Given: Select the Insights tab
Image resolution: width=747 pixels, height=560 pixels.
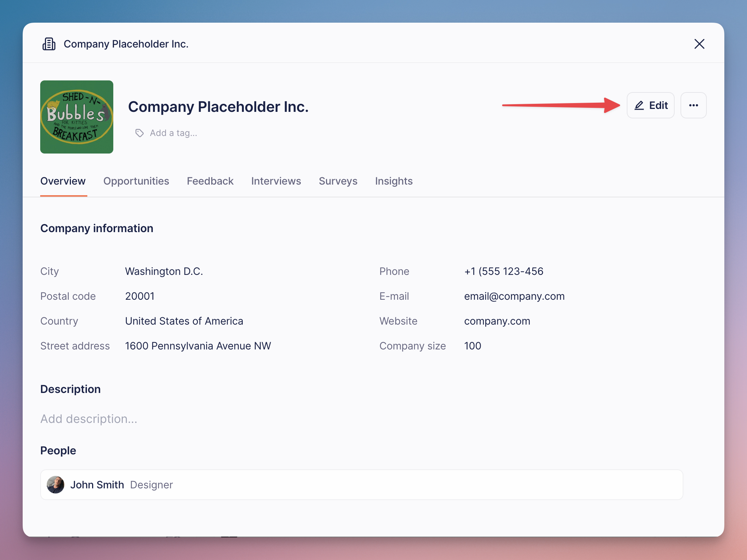Looking at the screenshot, I should click(x=394, y=181).
